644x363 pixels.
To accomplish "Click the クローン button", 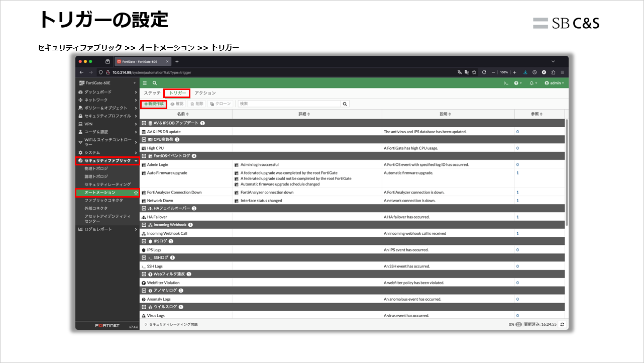I will pyautogui.click(x=220, y=104).
